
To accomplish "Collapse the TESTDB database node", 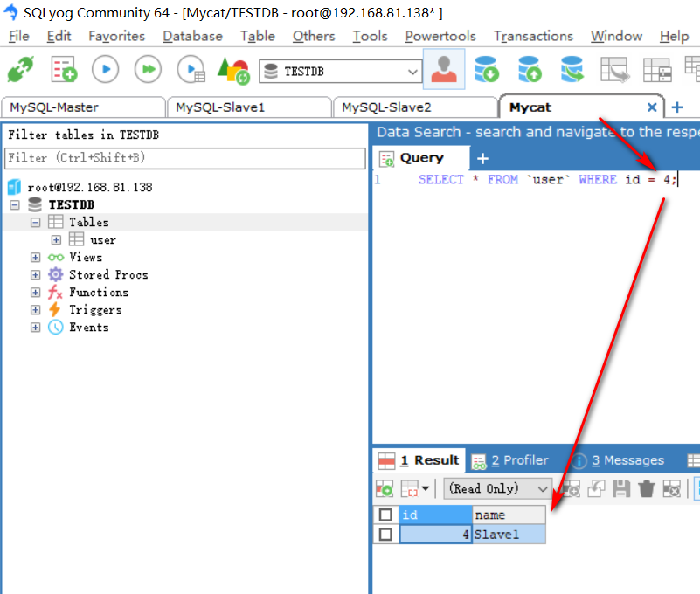I will click(x=15, y=205).
